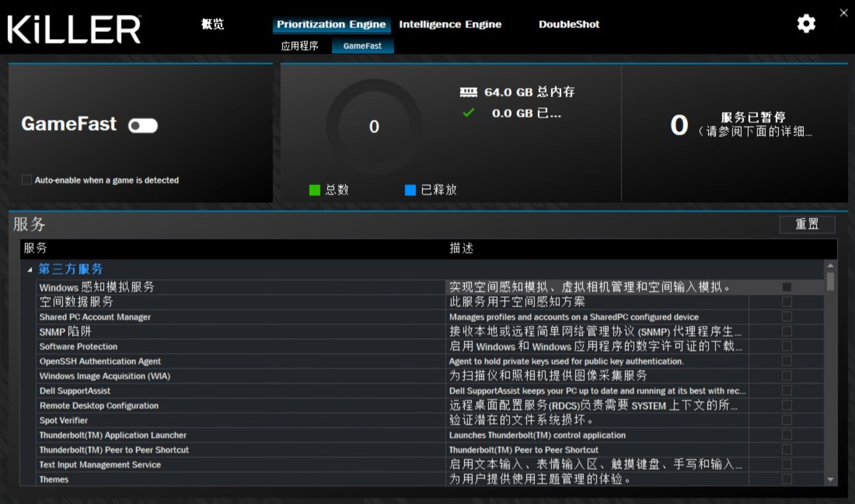Open the settings gear menu
The height and width of the screenshot is (504, 855).
point(806,24)
